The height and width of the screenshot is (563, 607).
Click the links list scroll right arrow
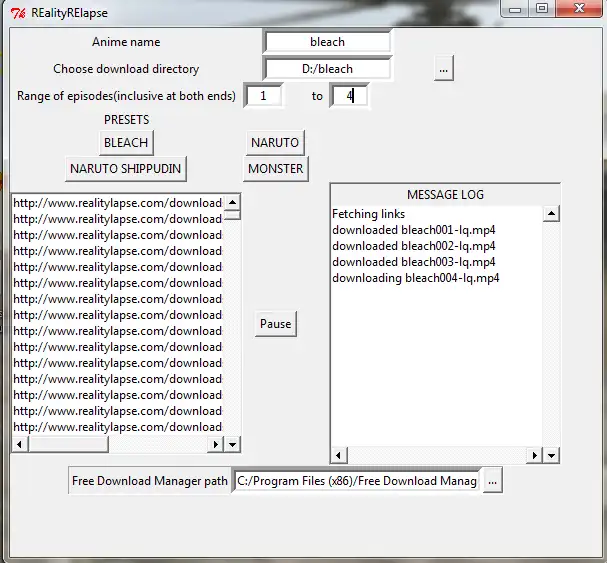coord(216,444)
